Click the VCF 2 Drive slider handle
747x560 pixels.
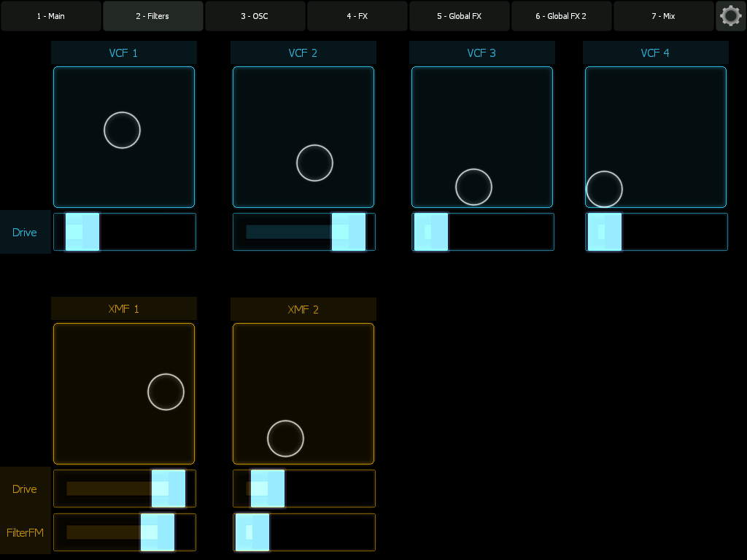(349, 232)
